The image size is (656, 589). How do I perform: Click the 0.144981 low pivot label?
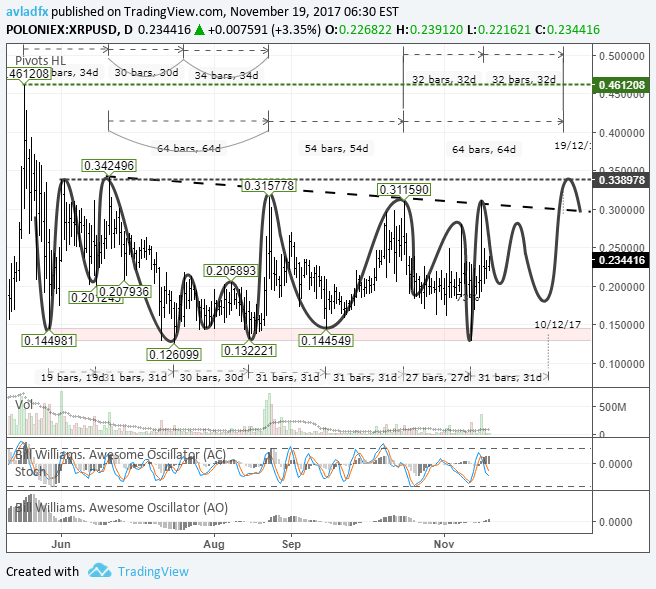coord(49,341)
